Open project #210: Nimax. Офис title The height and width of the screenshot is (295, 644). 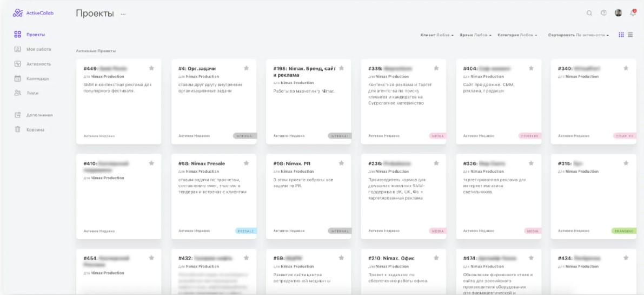tap(391, 258)
